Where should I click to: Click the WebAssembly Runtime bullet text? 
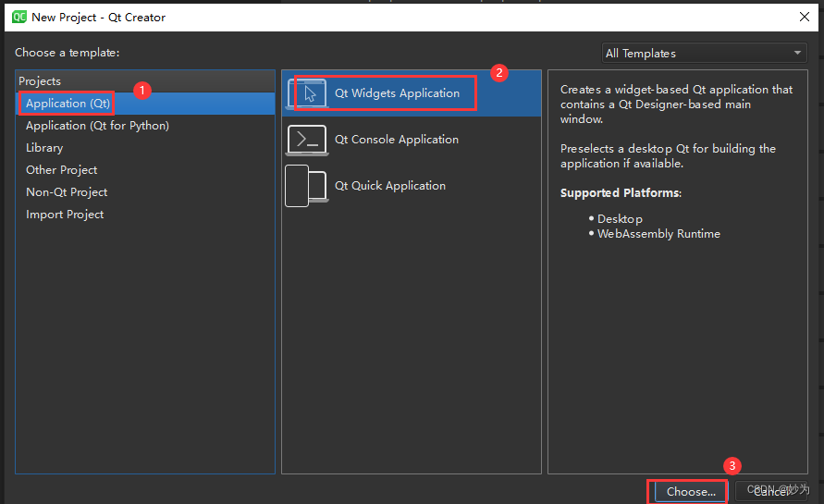point(658,233)
